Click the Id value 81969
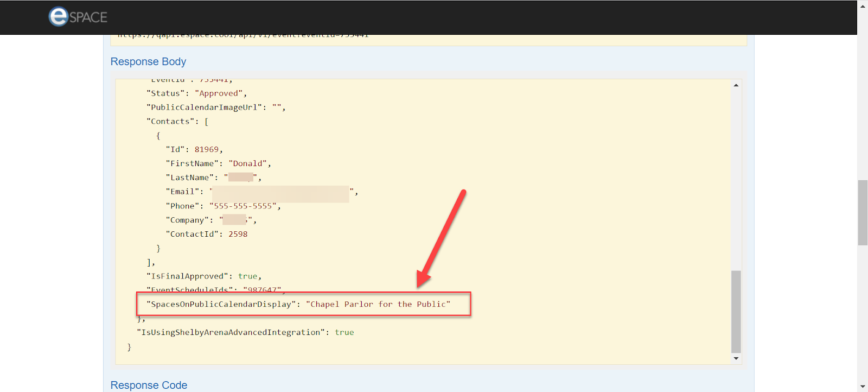The image size is (868, 392). [206, 149]
